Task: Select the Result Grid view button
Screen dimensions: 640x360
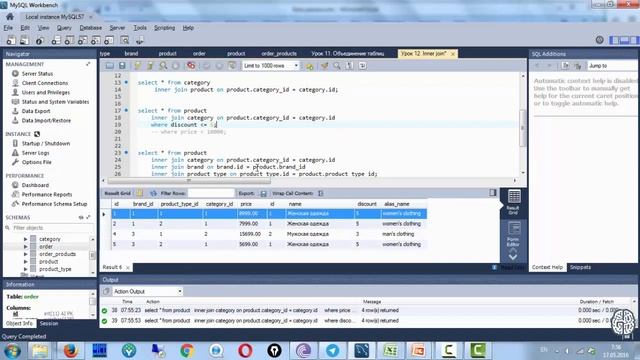Action: tap(513, 202)
